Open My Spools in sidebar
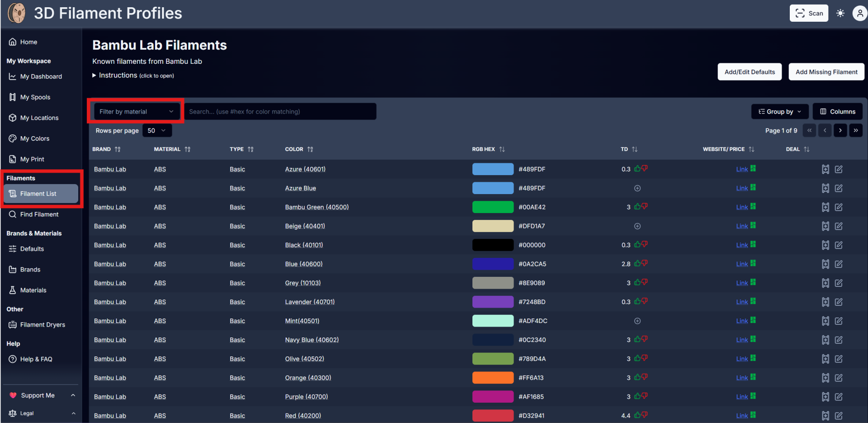868x423 pixels. pos(35,97)
